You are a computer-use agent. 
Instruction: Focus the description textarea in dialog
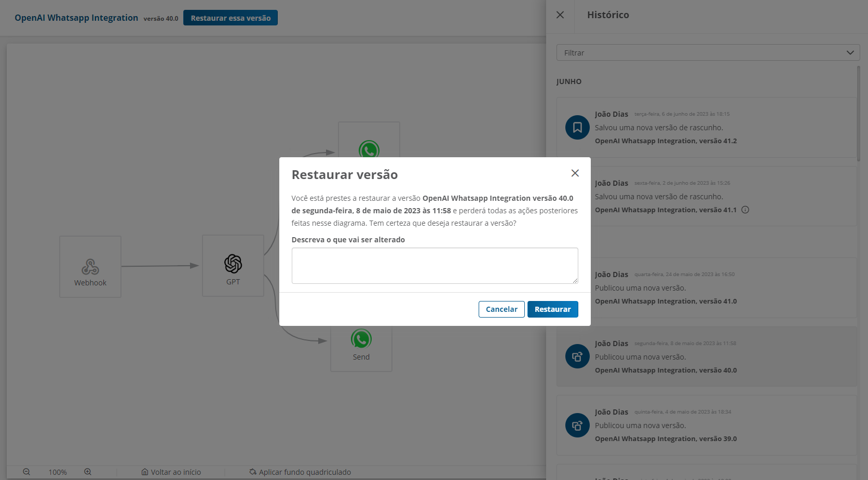435,266
